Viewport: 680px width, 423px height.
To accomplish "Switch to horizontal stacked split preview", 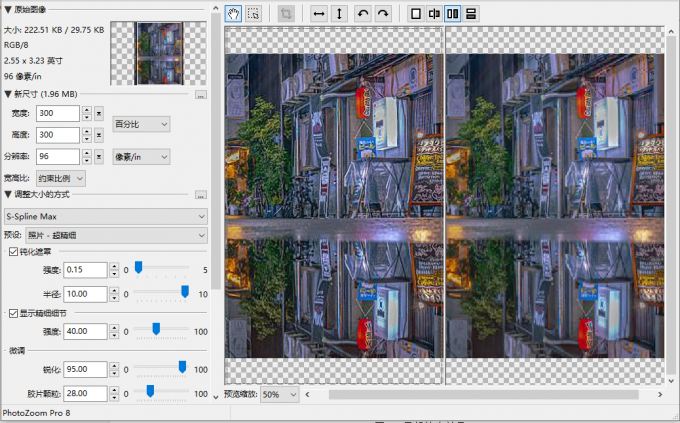I will (x=471, y=14).
